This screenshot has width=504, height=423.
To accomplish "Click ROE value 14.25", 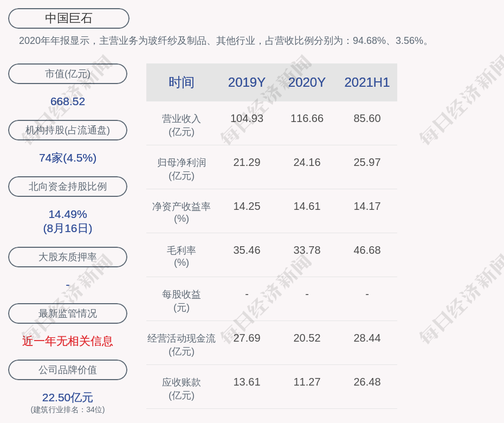I will [x=247, y=206].
